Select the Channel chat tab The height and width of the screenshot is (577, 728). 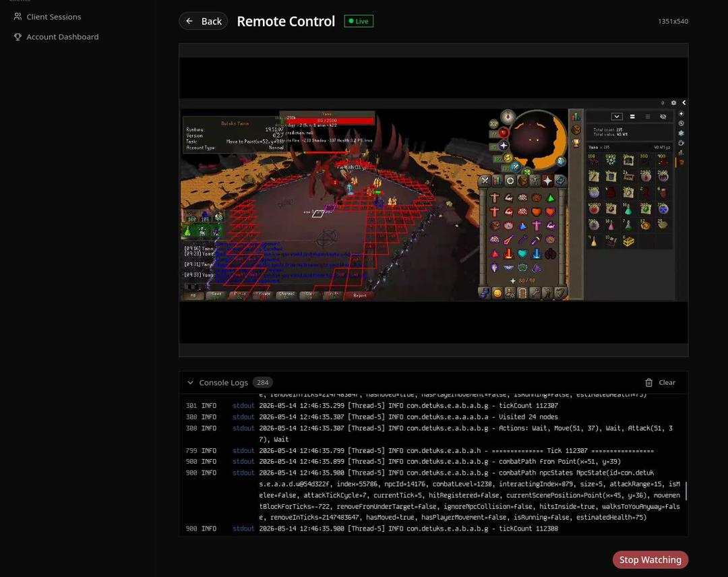(286, 295)
